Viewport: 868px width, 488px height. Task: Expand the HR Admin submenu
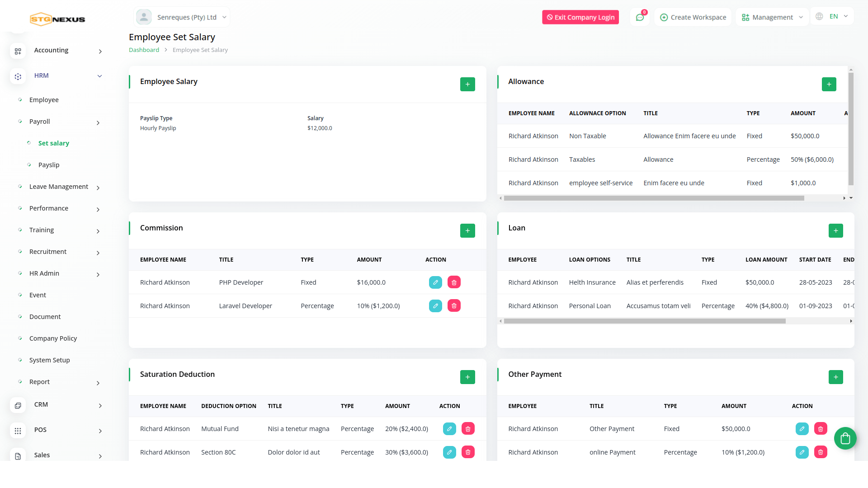[98, 274]
